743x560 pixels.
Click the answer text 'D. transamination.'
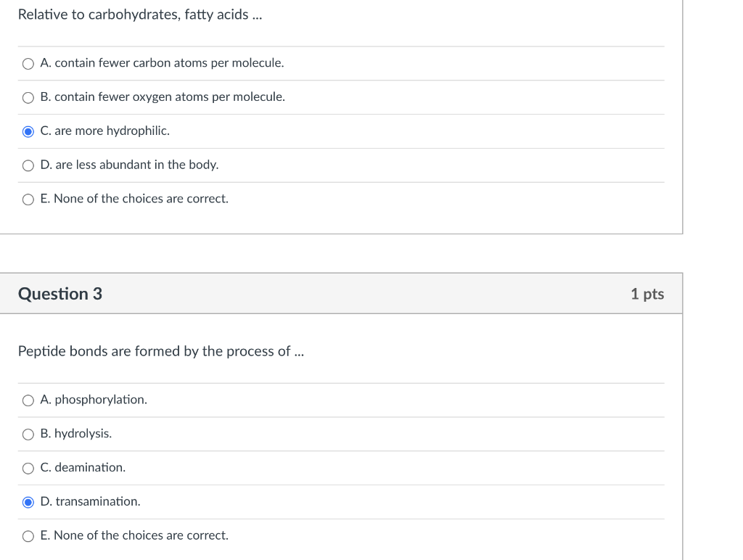pos(91,501)
